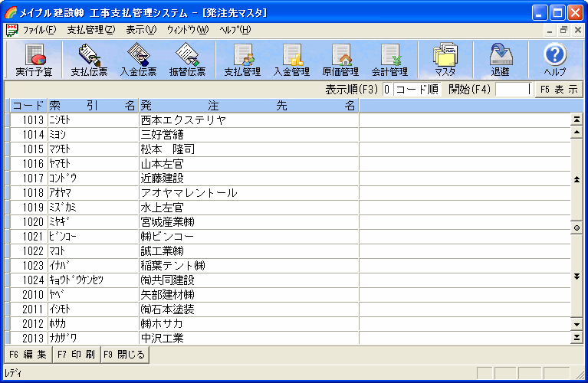The width and height of the screenshot is (588, 383).
Task: Click the ヘルプ question mark icon
Action: click(x=555, y=60)
